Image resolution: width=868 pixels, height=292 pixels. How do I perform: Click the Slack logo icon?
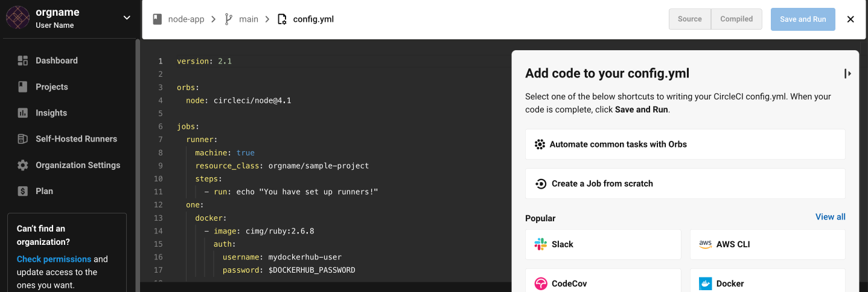pos(541,244)
